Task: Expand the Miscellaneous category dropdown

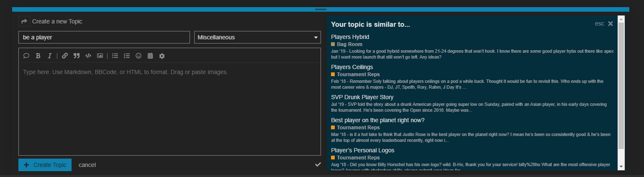Action: point(257,37)
